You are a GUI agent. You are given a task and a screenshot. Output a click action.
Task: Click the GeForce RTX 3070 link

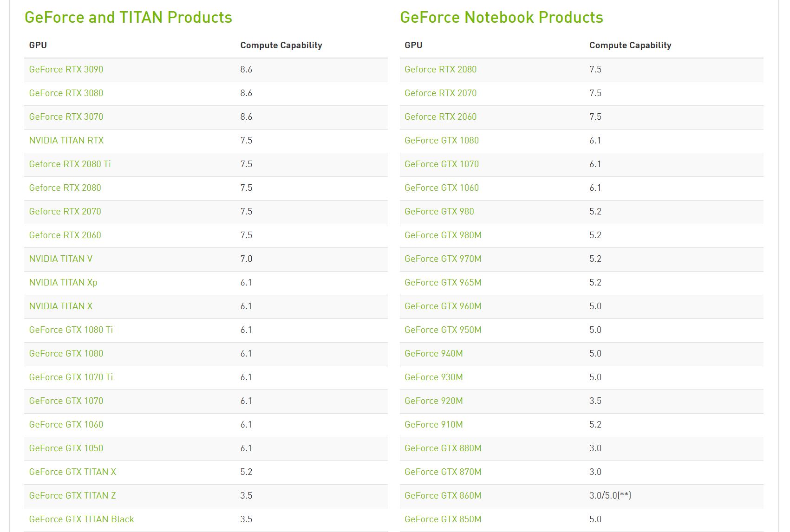(x=66, y=117)
